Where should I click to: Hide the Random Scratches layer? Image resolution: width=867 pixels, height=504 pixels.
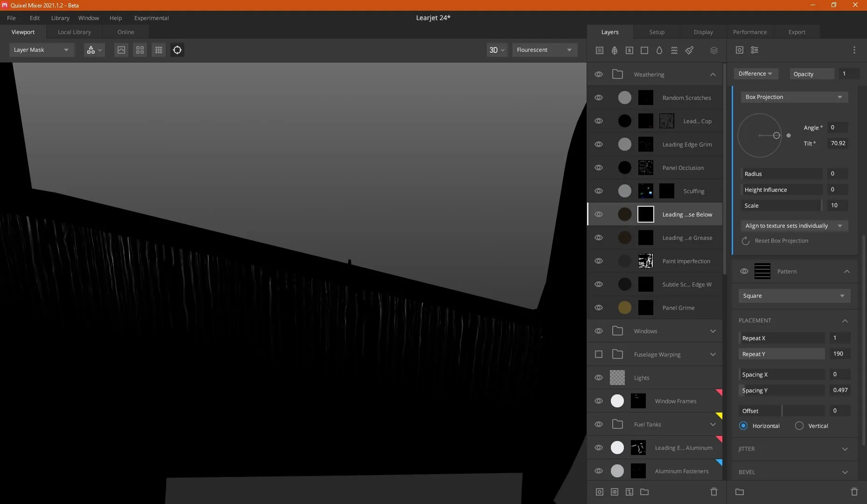click(599, 98)
